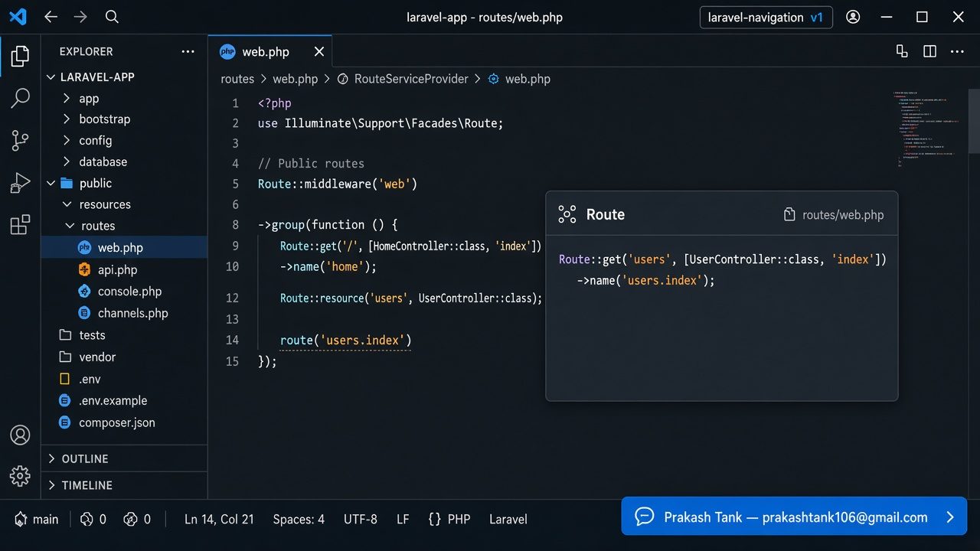Open the Source Control view
This screenshot has height=551, width=980.
click(x=20, y=140)
